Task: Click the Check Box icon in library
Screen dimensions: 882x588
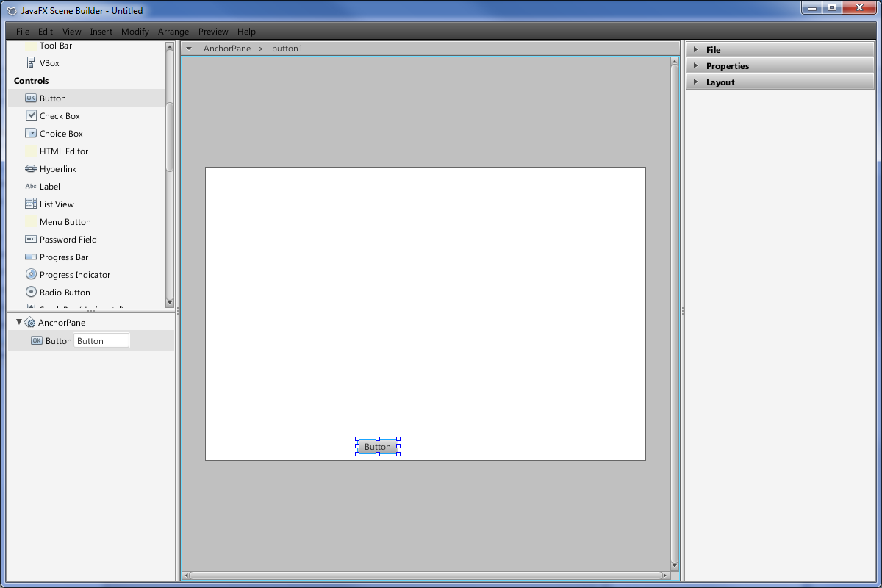Action: 31,115
